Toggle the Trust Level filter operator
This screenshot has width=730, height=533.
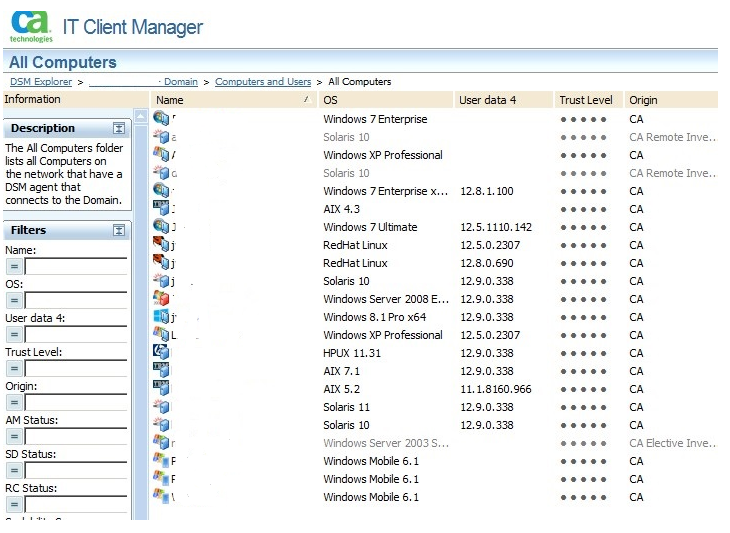click(14, 369)
